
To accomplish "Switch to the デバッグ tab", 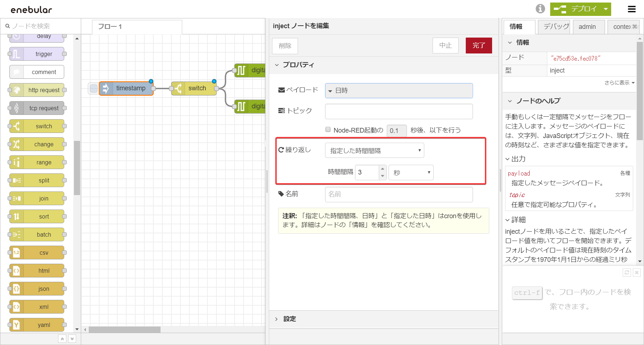I will tap(555, 27).
